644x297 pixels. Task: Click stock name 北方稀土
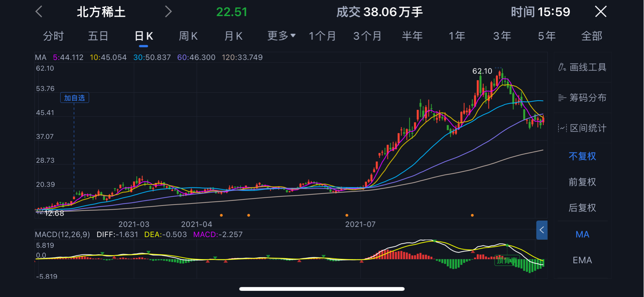click(x=101, y=12)
